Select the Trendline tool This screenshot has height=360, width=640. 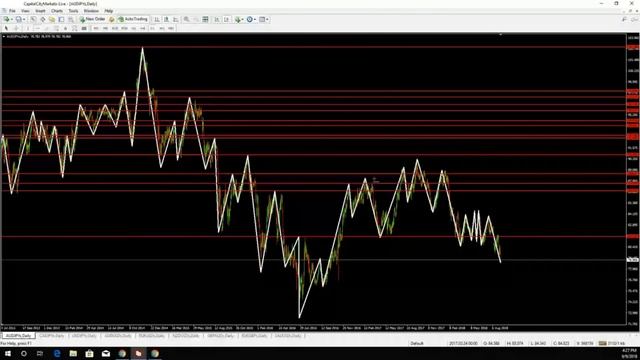(47, 28)
